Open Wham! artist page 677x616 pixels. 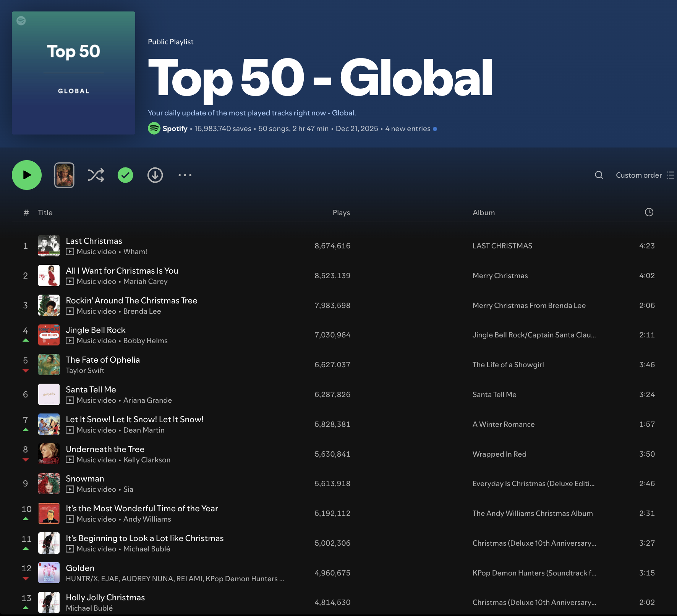pos(135,251)
